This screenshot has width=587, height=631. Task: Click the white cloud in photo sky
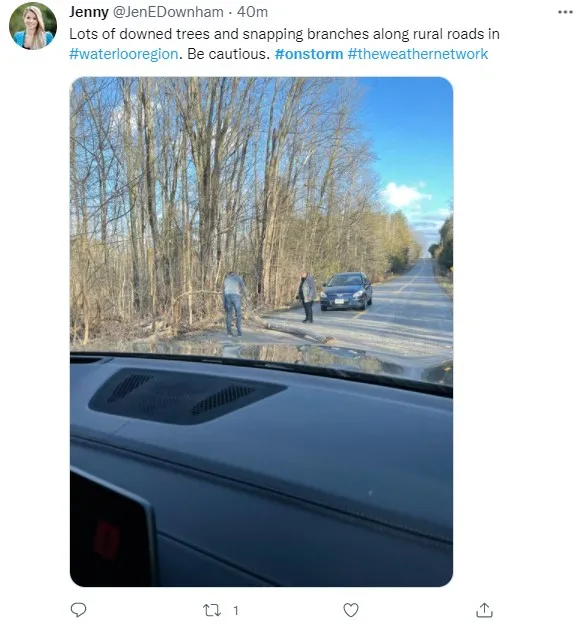[x=405, y=195]
